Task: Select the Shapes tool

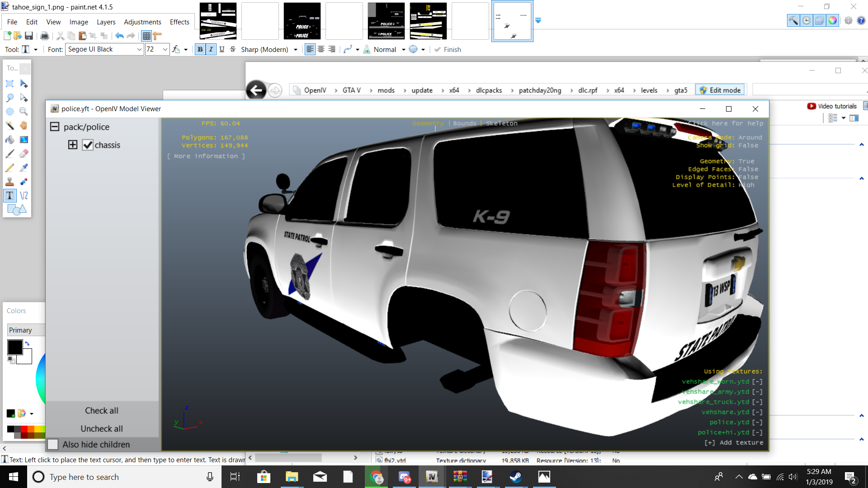Action: coord(17,210)
